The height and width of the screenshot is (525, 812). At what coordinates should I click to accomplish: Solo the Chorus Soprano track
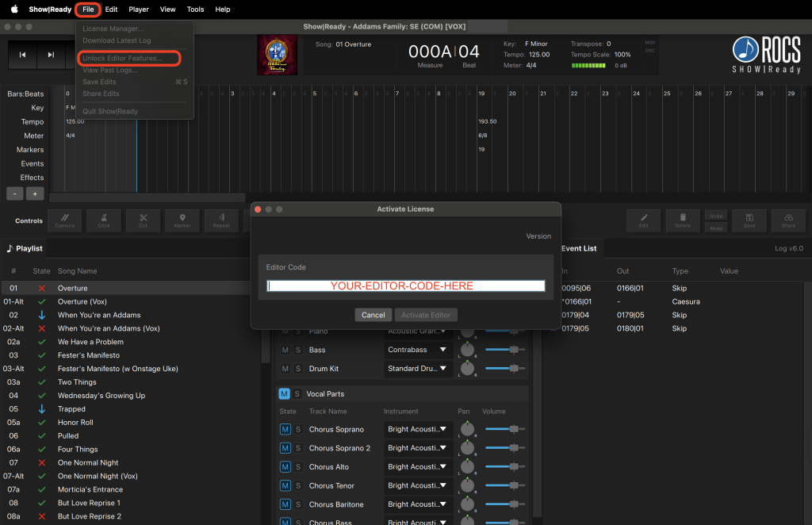coord(298,429)
